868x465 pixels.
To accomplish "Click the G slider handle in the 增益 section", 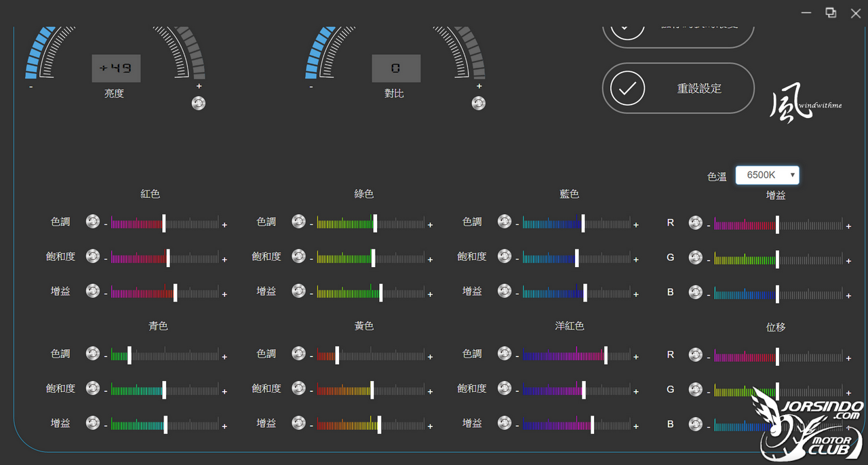I will [x=777, y=258].
